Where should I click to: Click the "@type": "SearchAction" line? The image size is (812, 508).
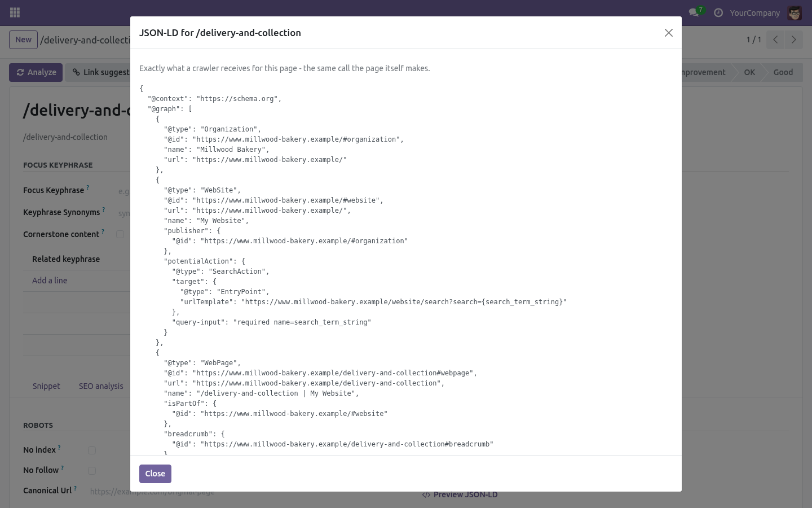pyautogui.click(x=221, y=271)
